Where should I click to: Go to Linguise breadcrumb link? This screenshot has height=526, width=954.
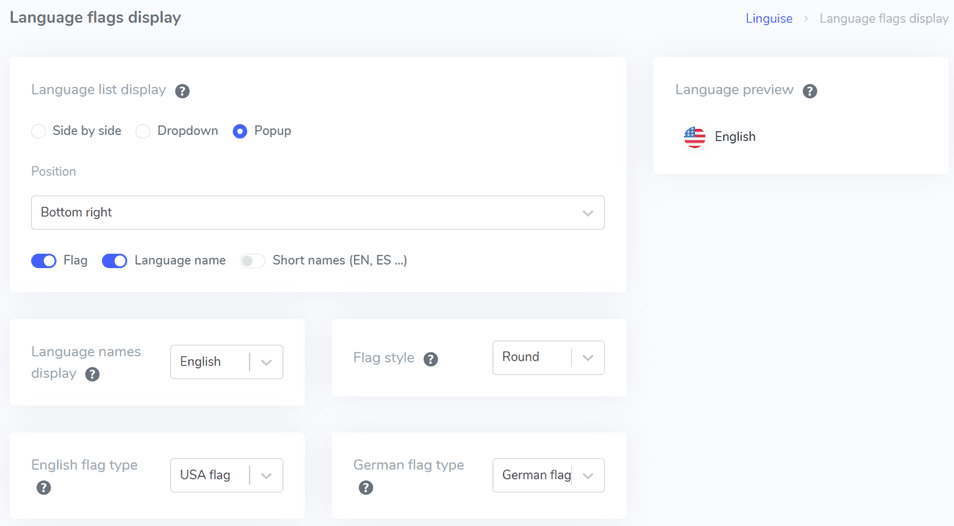(x=769, y=19)
